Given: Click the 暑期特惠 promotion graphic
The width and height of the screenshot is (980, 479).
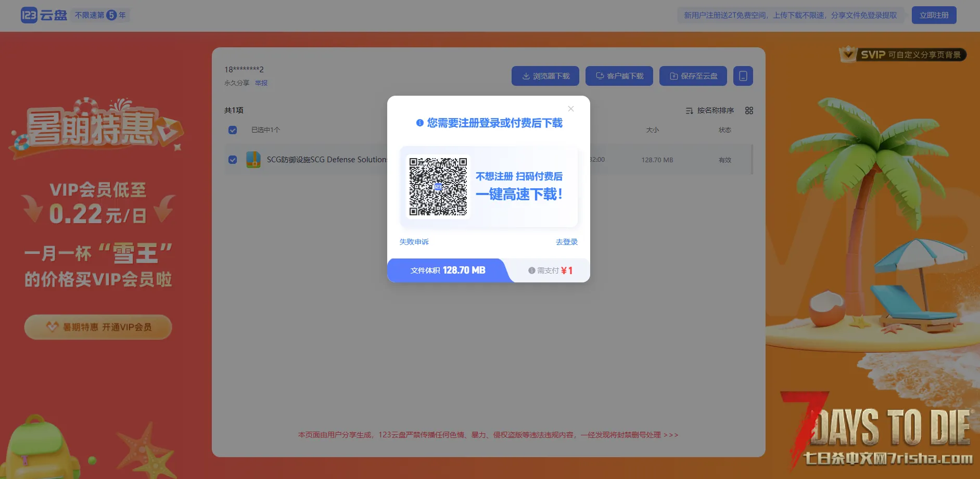Looking at the screenshot, I should [97, 127].
